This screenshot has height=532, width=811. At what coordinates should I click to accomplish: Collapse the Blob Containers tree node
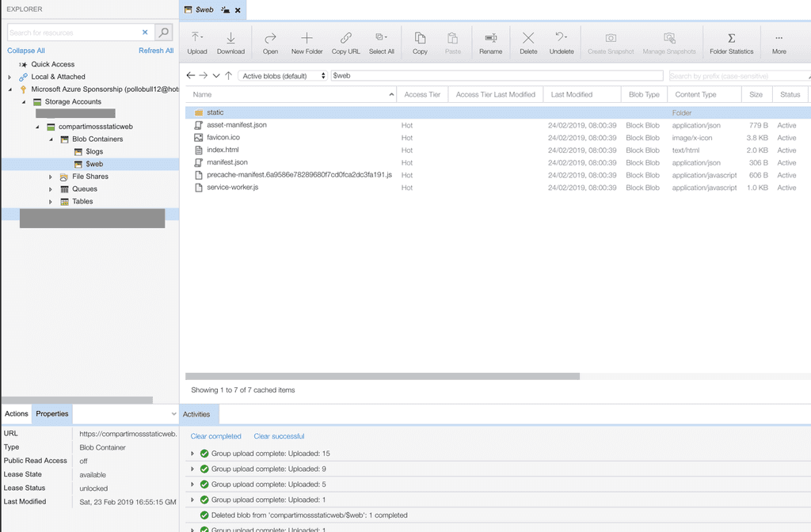[51, 139]
